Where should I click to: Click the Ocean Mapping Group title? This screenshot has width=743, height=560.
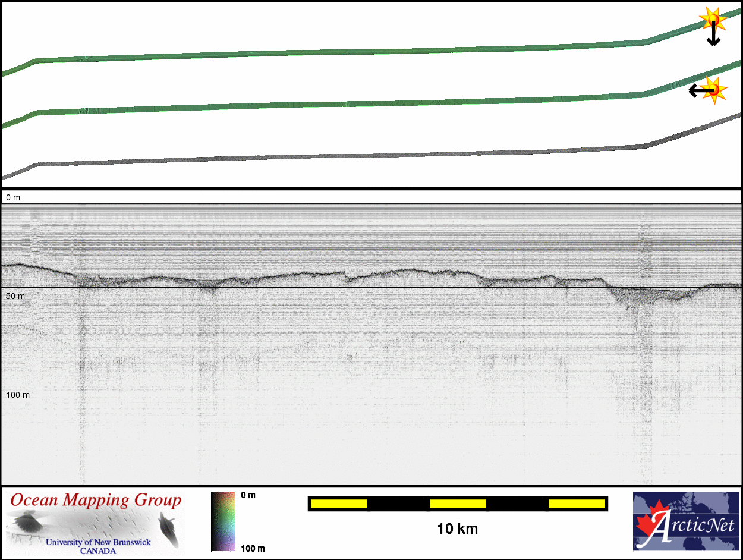[95, 501]
